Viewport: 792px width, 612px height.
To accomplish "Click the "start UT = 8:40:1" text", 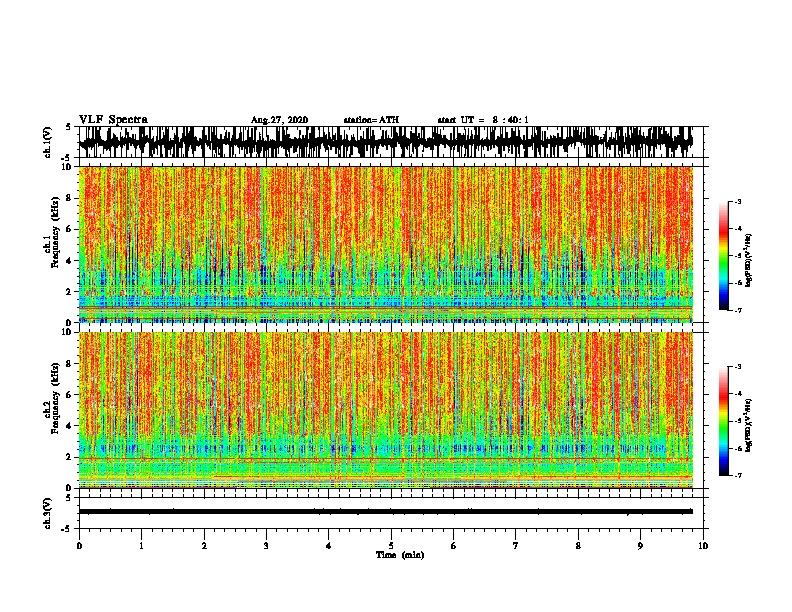I will [483, 120].
